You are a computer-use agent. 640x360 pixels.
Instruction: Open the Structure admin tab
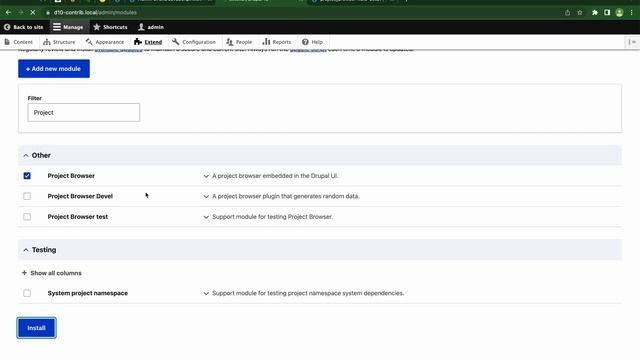[59, 42]
